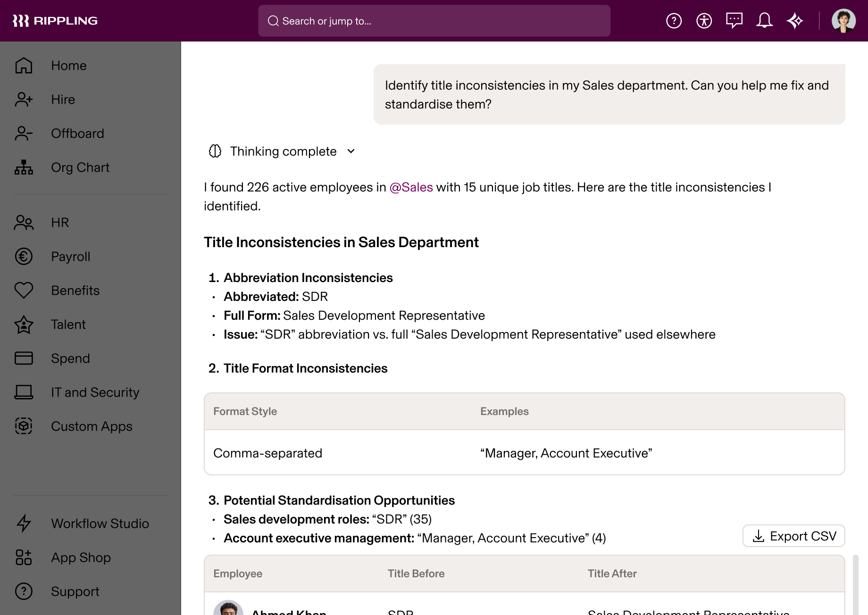
Task: Expand the thinking details chevron
Action: (x=351, y=151)
